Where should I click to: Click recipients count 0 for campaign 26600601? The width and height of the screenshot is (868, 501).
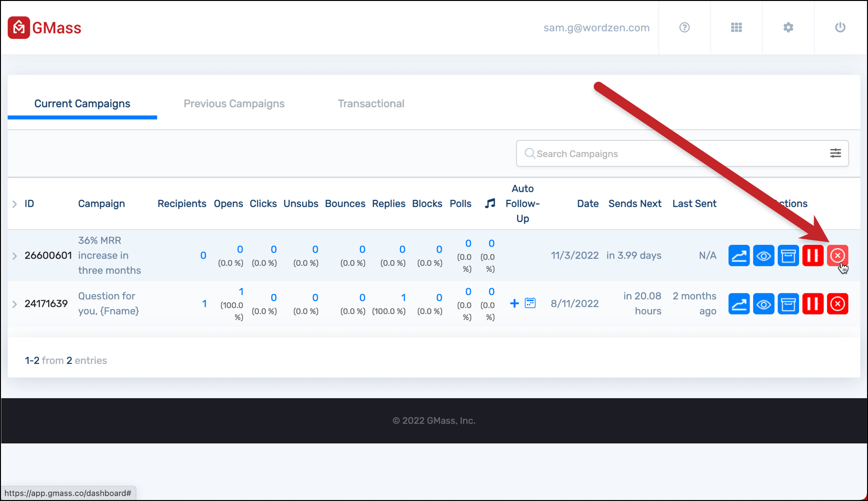pyautogui.click(x=203, y=255)
